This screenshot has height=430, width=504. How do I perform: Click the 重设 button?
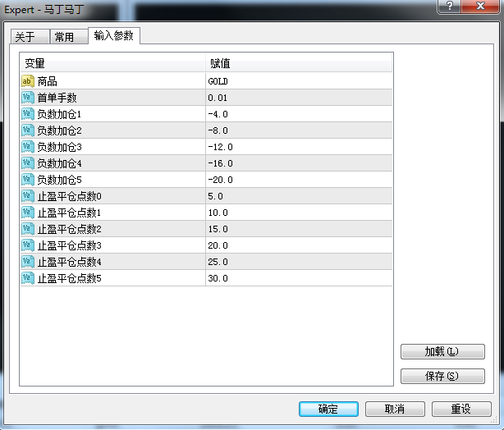tap(461, 409)
